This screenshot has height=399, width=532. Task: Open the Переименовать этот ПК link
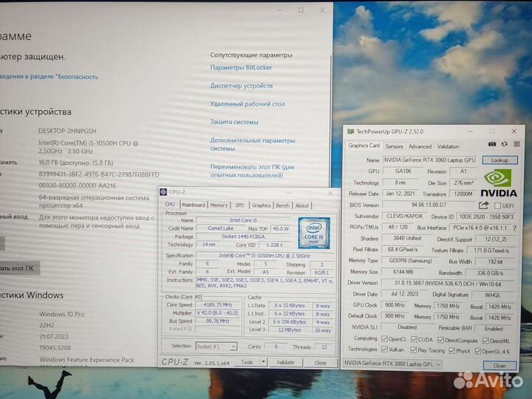[x=252, y=171]
